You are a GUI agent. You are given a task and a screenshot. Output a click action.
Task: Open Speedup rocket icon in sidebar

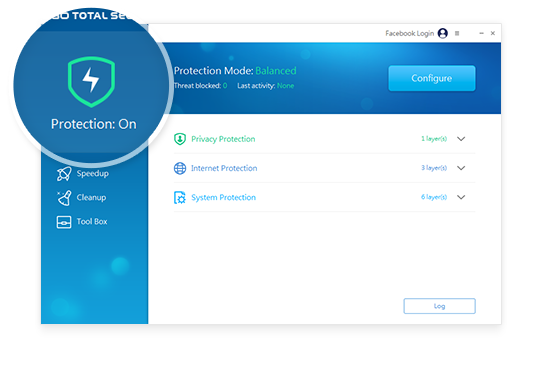(64, 174)
